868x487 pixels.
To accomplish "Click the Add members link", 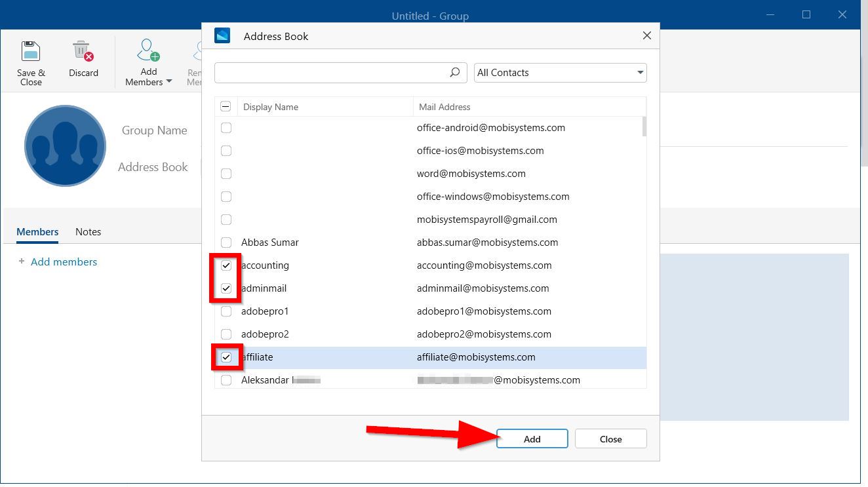I will tap(64, 262).
